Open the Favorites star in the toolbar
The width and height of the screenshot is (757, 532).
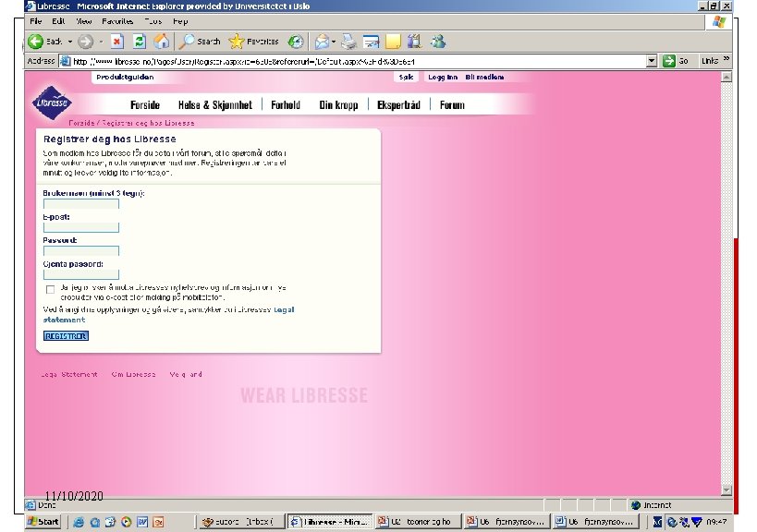(x=236, y=42)
